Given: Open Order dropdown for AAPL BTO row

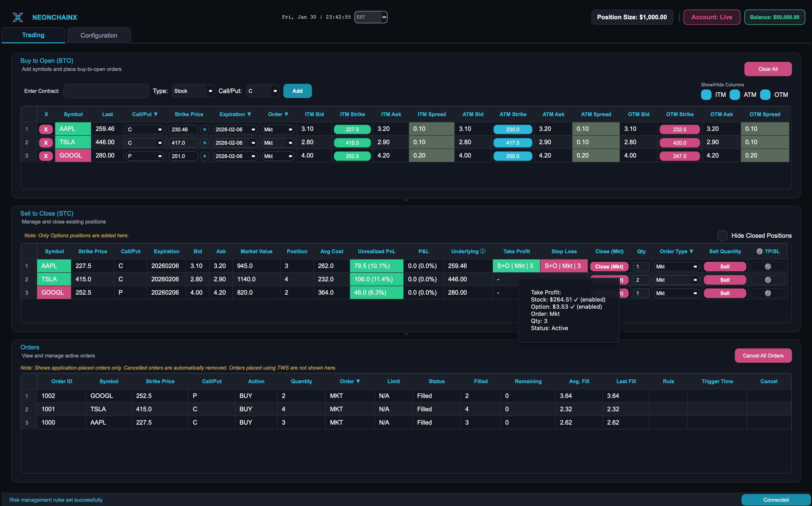Looking at the screenshot, I should [x=278, y=129].
